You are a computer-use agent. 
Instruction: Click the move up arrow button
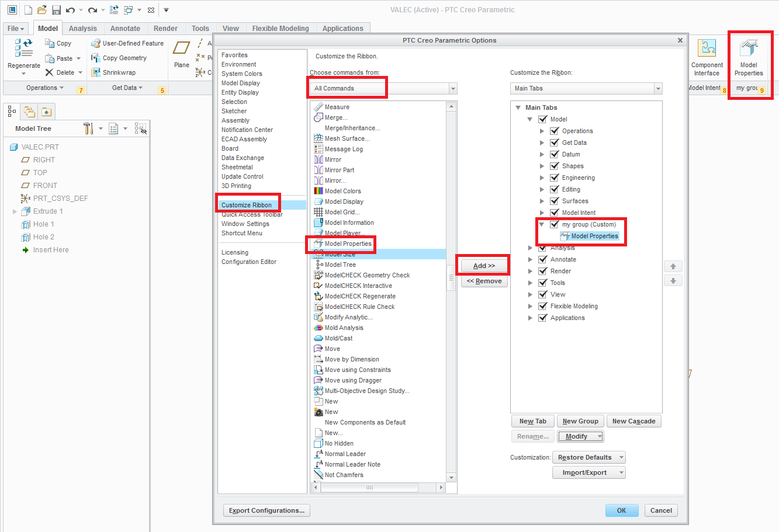pos(673,266)
